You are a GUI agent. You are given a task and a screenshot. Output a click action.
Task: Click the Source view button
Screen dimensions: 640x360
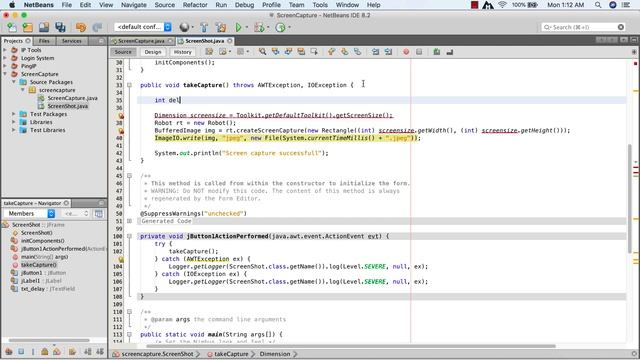coord(123,52)
